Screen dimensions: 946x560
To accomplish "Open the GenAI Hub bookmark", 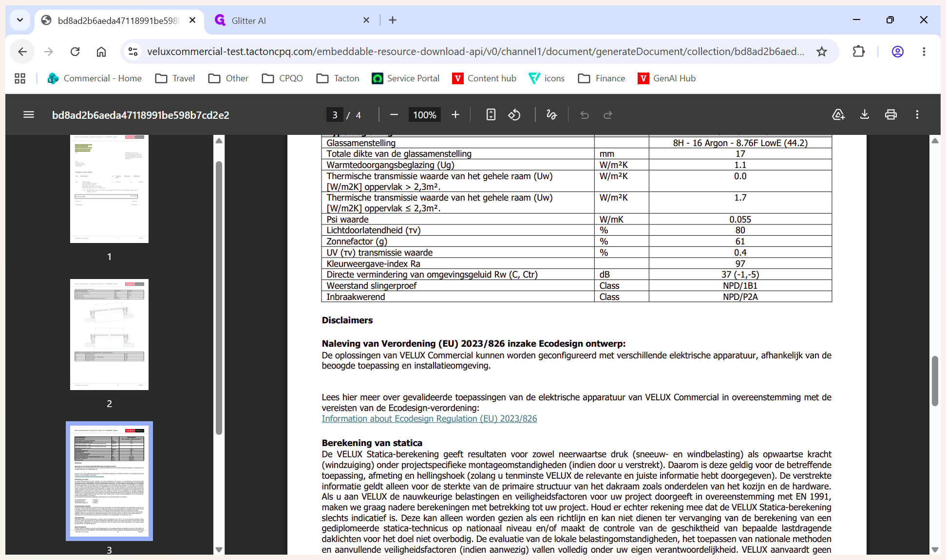I will point(667,78).
